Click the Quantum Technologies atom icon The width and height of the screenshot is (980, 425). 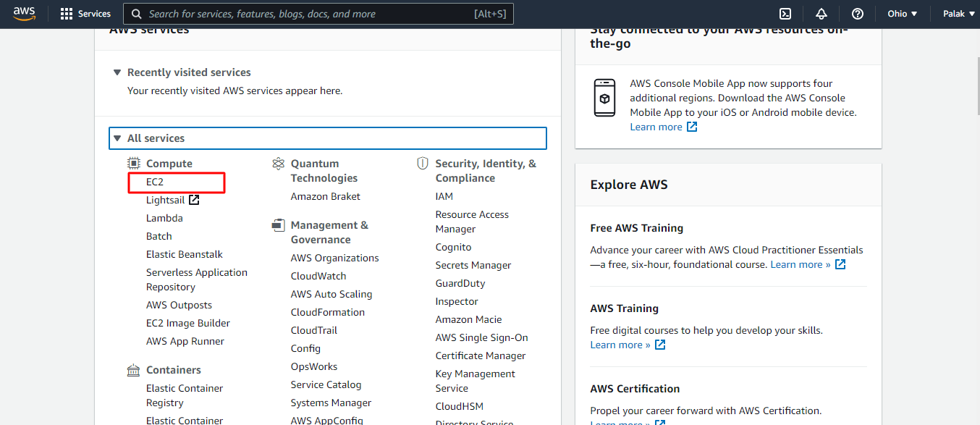[278, 164]
